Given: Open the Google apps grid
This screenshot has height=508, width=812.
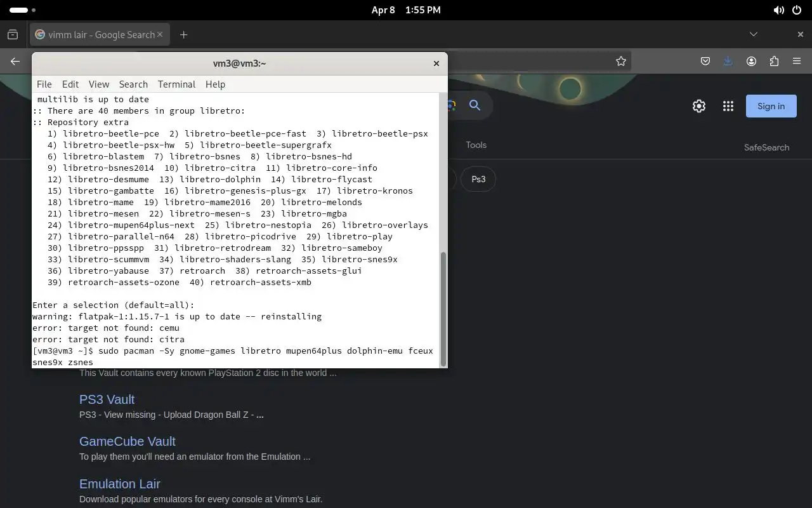Looking at the screenshot, I should tap(728, 106).
